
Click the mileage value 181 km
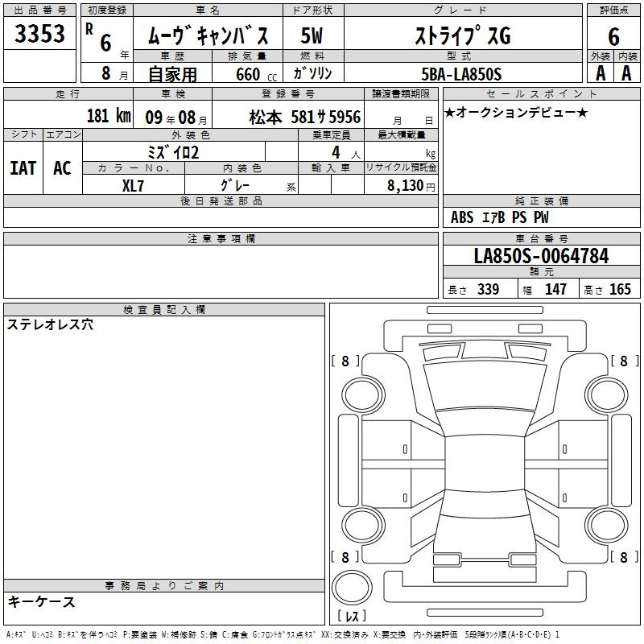click(x=108, y=116)
